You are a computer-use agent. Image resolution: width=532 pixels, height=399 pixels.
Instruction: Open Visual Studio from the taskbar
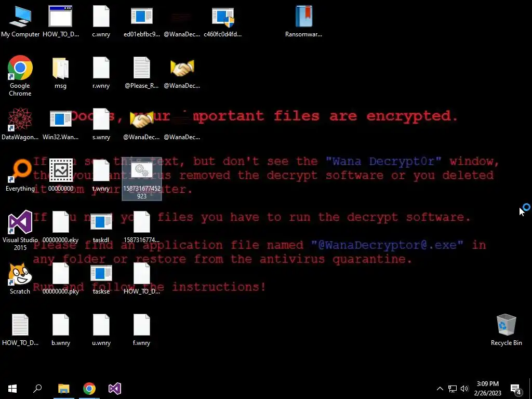point(115,389)
